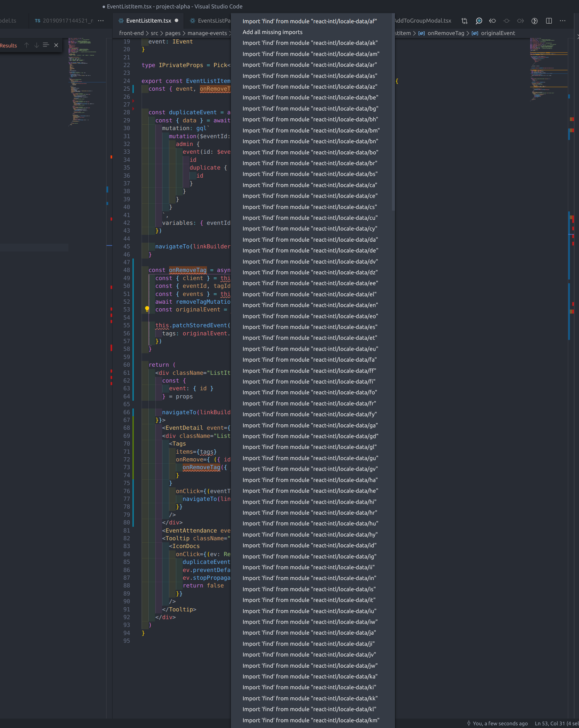The image size is (579, 728).
Task: Open the originalEvent breadcrumb dropdown
Action: 498,33
